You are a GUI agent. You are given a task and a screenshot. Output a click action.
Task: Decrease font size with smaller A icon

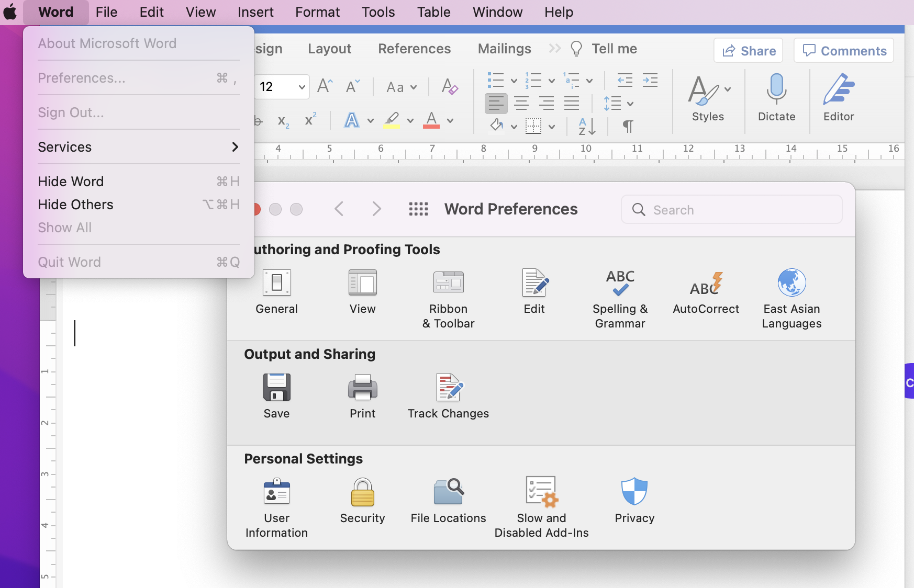[353, 86]
